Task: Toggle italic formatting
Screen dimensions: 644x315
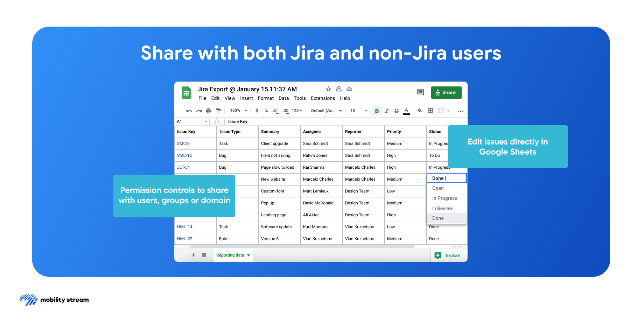Action: (x=387, y=111)
